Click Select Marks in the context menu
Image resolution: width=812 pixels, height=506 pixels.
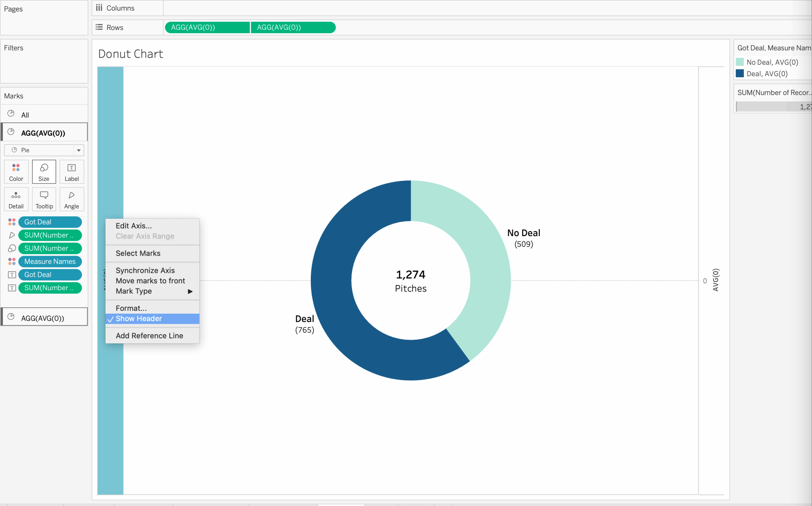tap(138, 253)
